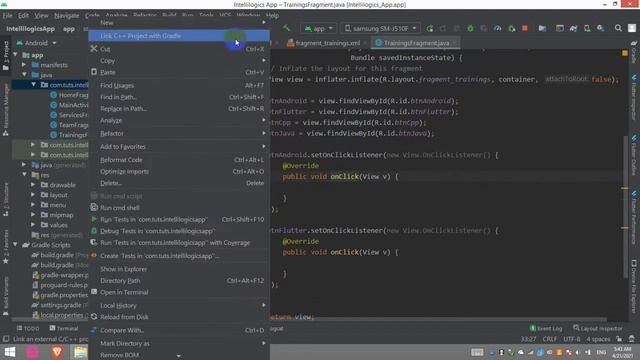Image resolution: width=640 pixels, height=360 pixels.
Task: Open Search Everywhere magnifier icon
Action: click(x=618, y=28)
